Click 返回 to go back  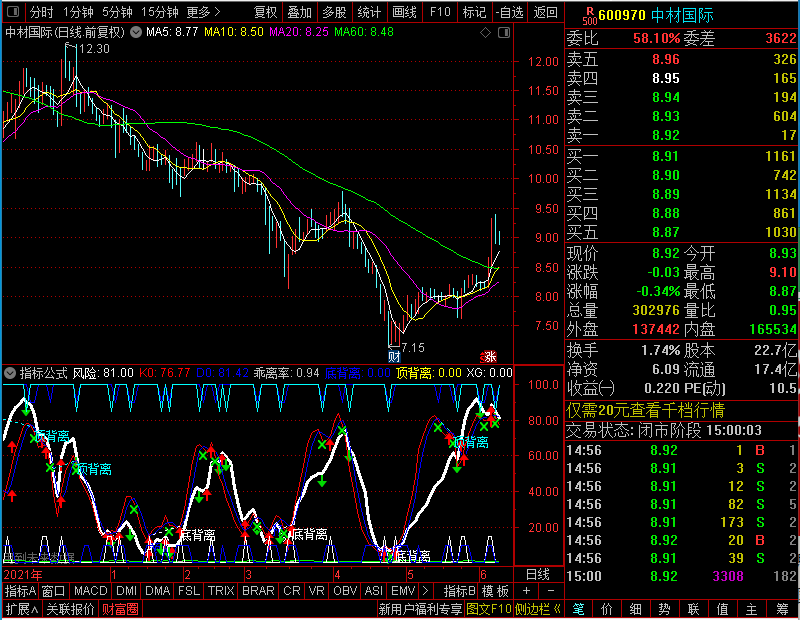(x=545, y=12)
